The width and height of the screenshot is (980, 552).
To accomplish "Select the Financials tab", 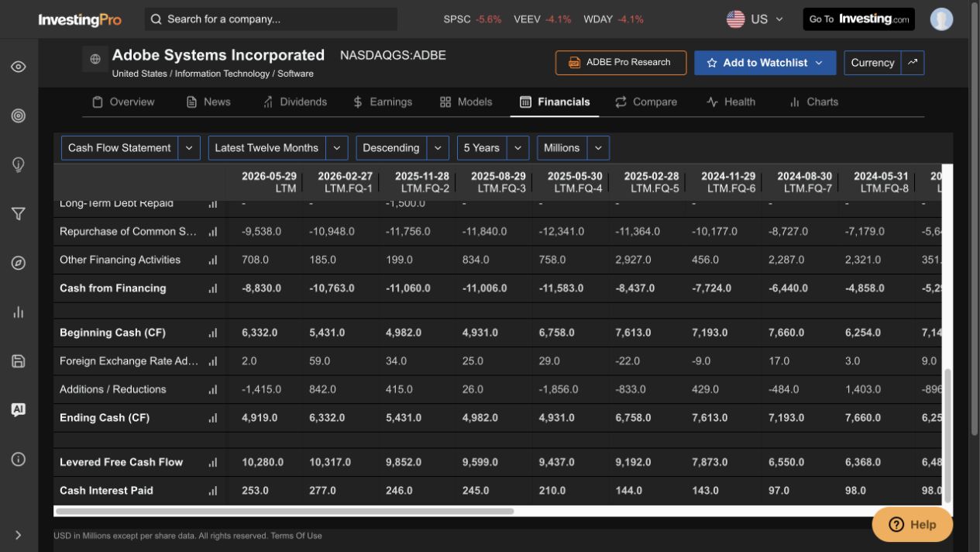I will (555, 102).
